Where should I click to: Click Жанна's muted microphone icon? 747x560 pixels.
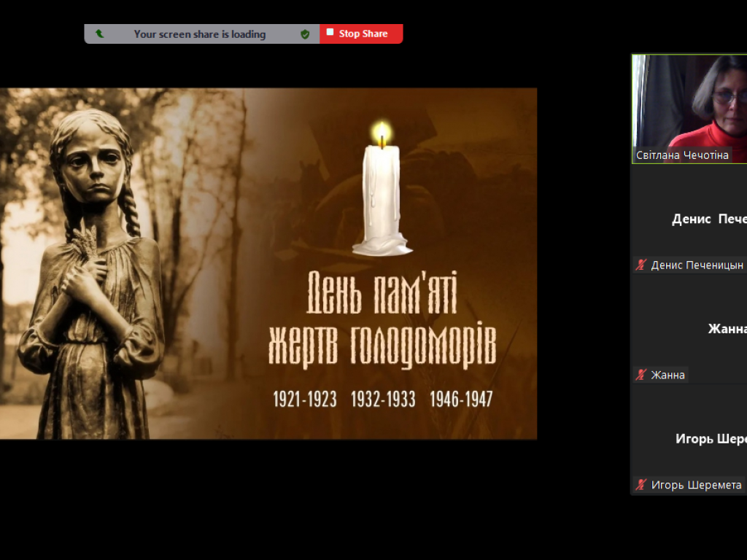(x=641, y=375)
